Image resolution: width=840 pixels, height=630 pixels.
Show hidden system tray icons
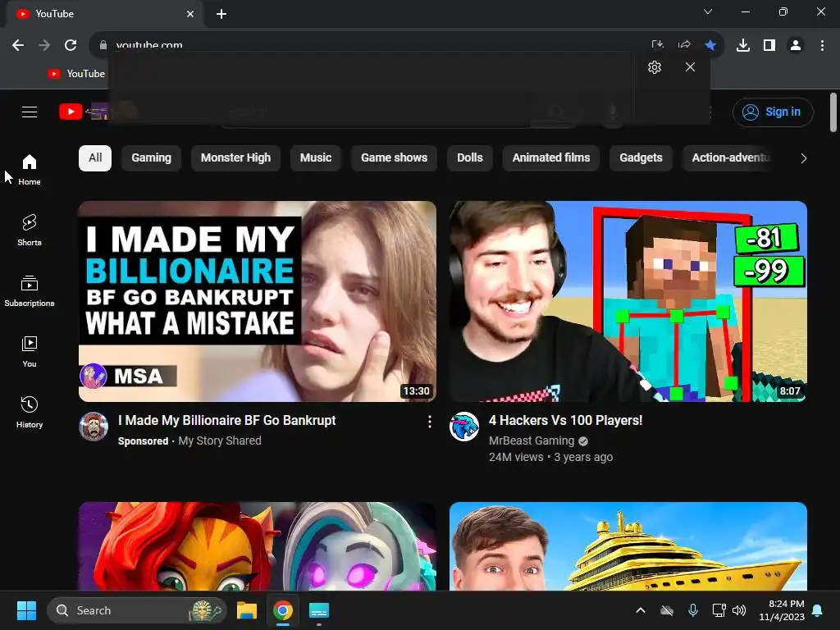pyautogui.click(x=640, y=610)
